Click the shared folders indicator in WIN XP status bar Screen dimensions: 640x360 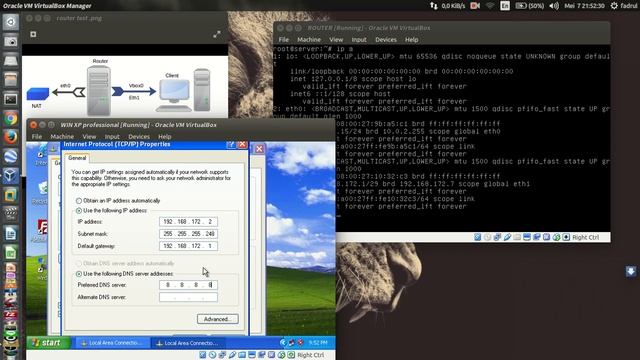click(242, 355)
